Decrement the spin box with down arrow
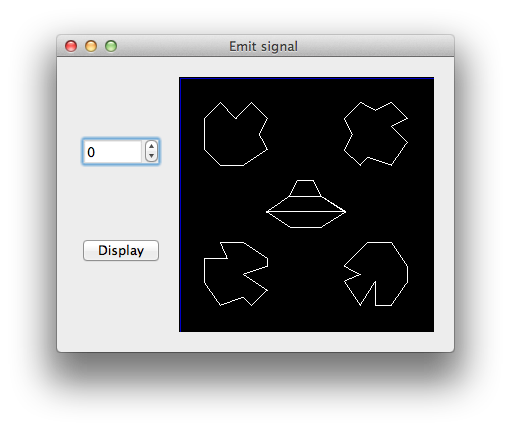 (151, 156)
